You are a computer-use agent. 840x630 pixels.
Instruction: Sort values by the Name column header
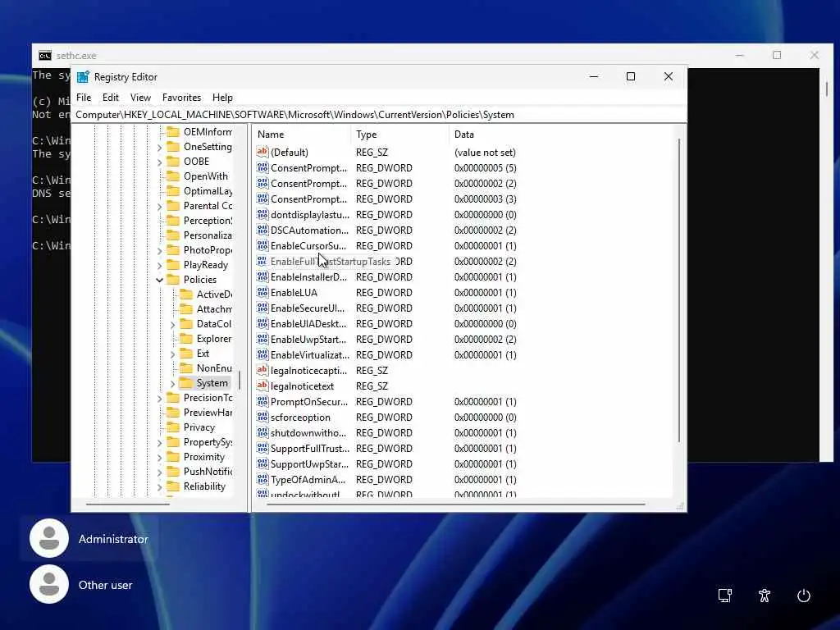pos(302,135)
